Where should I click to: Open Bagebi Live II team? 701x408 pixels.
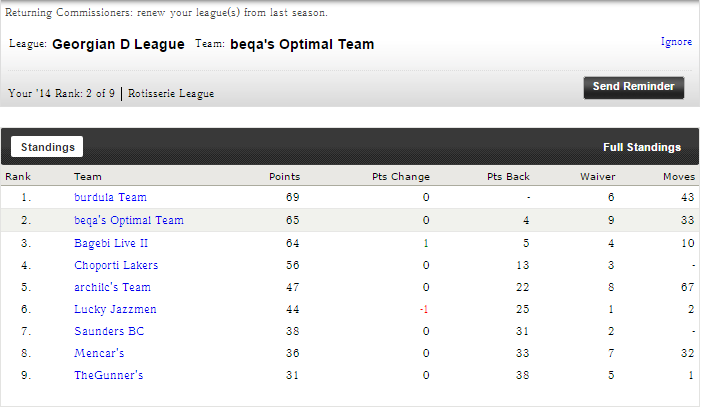tap(111, 243)
